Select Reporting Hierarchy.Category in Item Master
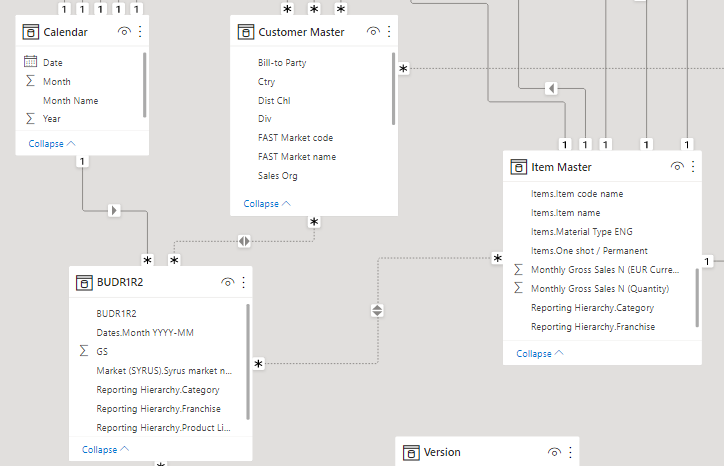724x466 pixels. pyautogui.click(x=592, y=308)
